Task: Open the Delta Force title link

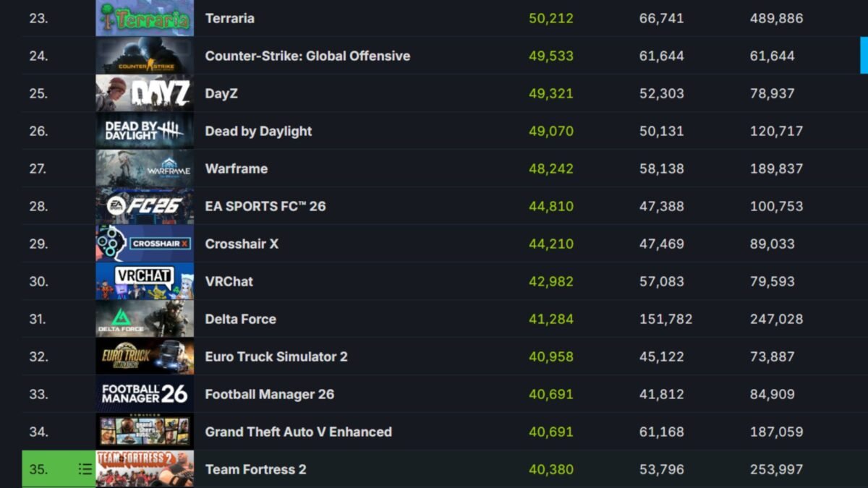Action: click(x=241, y=319)
